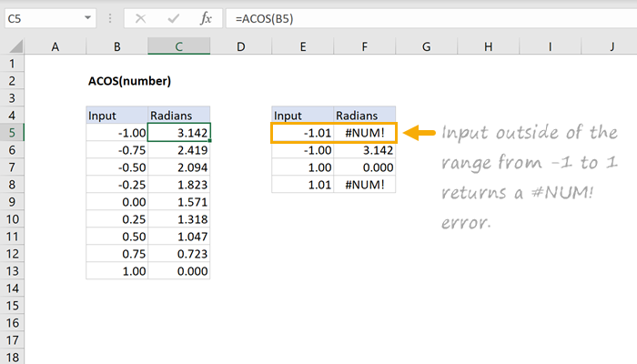Viewport: 637px width, 364px height.
Task: Expand the formula bar with right chevron
Action: [624, 17]
